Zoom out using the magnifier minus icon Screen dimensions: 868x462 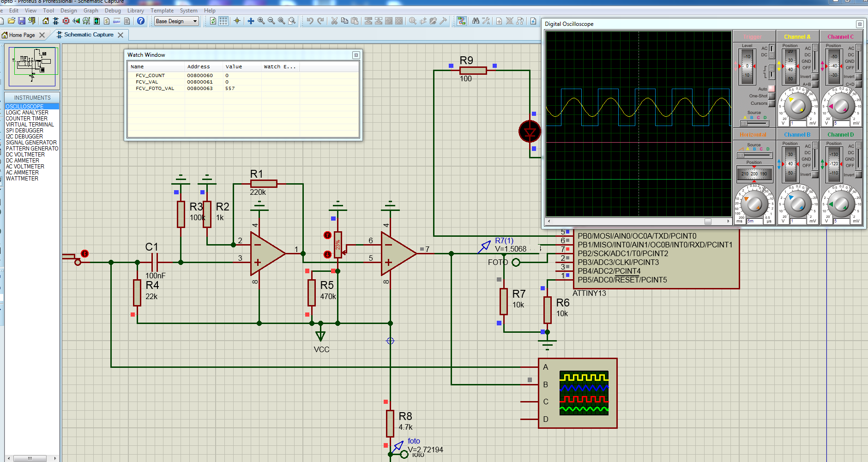271,21
